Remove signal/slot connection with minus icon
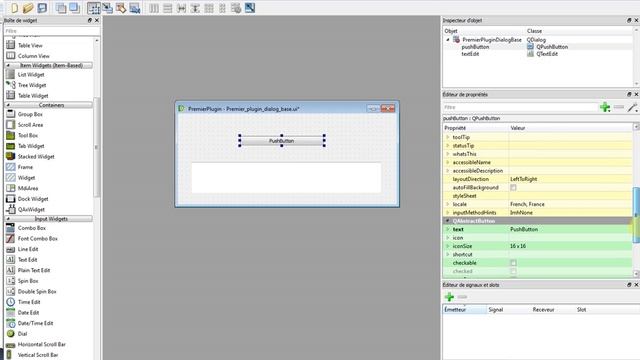640x360 pixels. point(462,297)
